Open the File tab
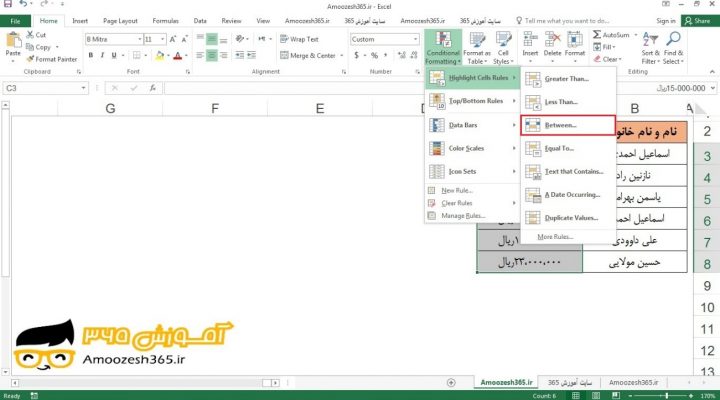Image resolution: width=720 pixels, height=400 pixels. click(x=15, y=21)
